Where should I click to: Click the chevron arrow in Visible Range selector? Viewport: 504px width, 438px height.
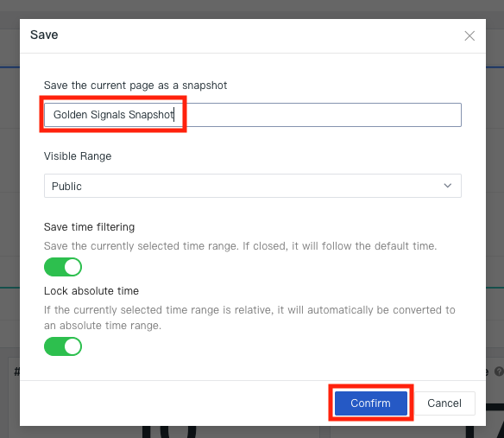(x=447, y=186)
